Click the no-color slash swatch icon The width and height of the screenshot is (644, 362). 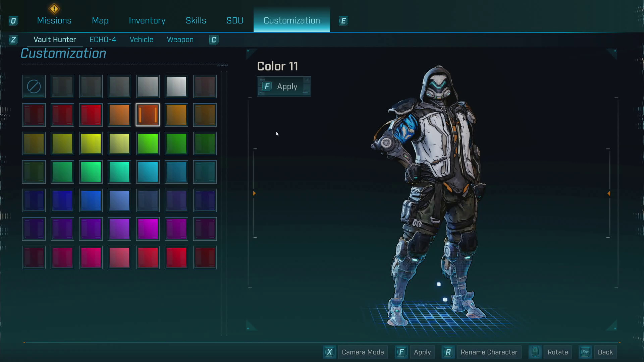click(x=34, y=86)
